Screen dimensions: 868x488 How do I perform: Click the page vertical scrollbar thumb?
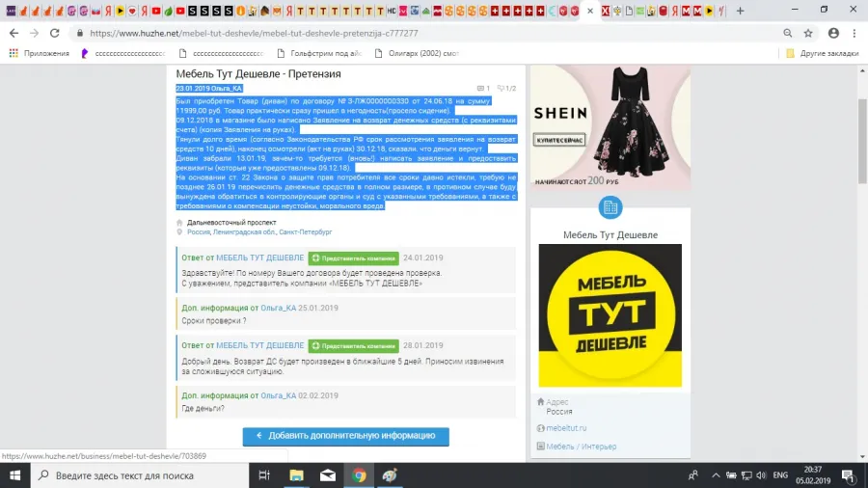862,141
